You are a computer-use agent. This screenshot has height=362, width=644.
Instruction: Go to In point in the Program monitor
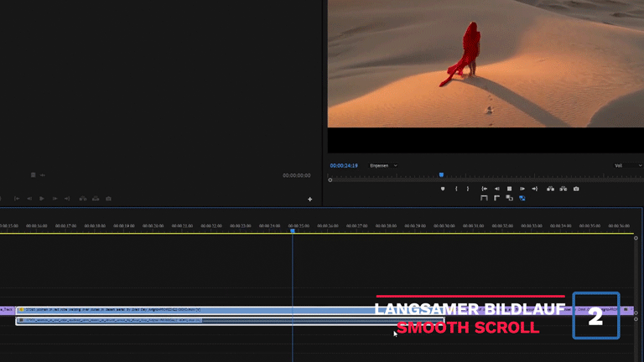click(x=484, y=189)
